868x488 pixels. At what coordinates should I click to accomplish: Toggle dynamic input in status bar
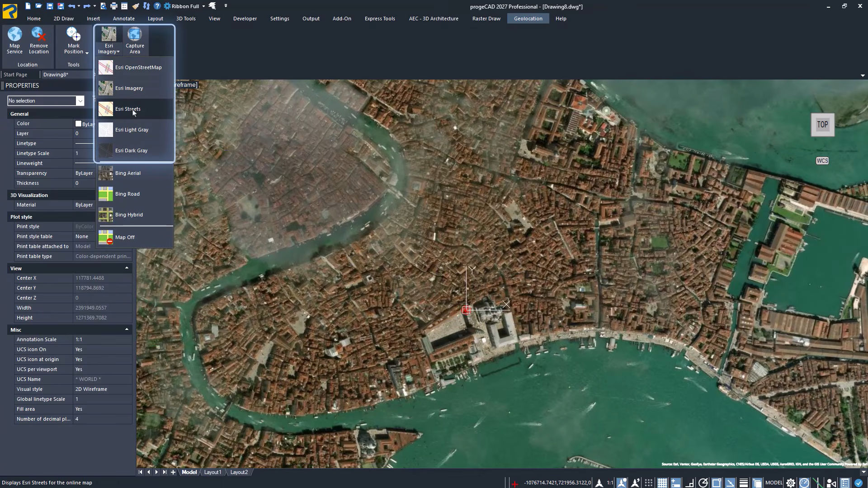[x=676, y=483]
